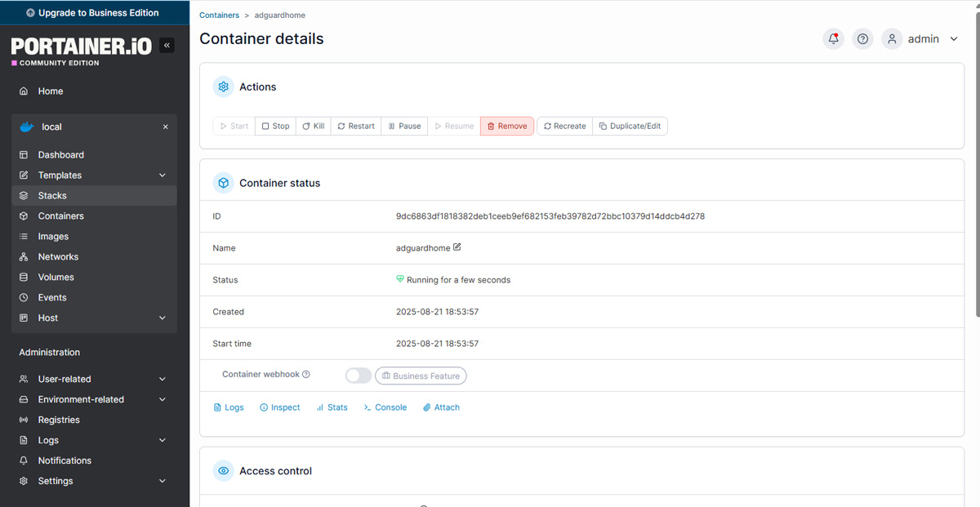Open the help question-mark icon
The height and width of the screenshot is (507, 980).
(862, 39)
